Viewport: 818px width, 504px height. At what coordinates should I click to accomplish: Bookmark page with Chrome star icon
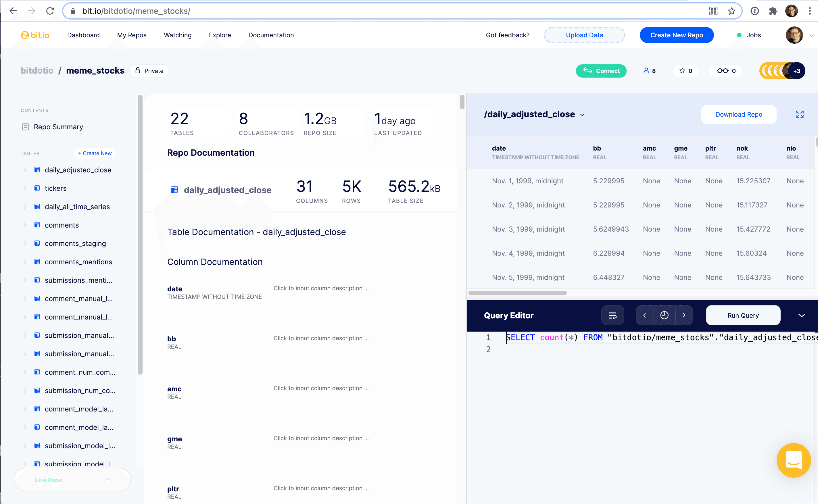(732, 11)
